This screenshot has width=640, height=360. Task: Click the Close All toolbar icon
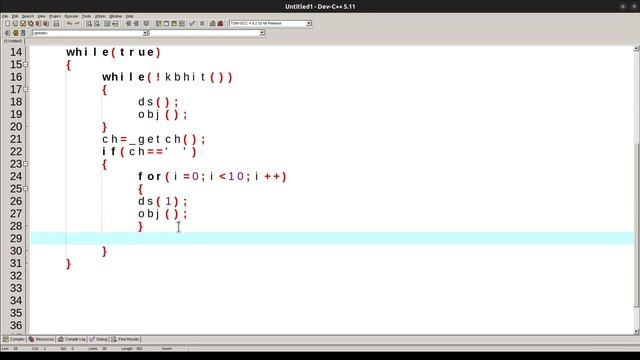tap(46, 23)
